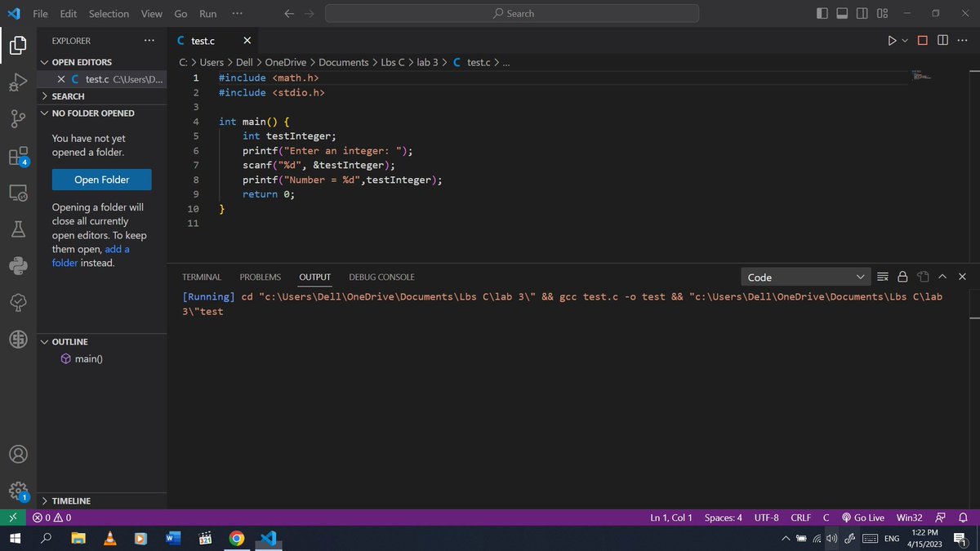Viewport: 980px width, 551px height.
Task: Run the C file with the play button
Action: [x=891, y=40]
